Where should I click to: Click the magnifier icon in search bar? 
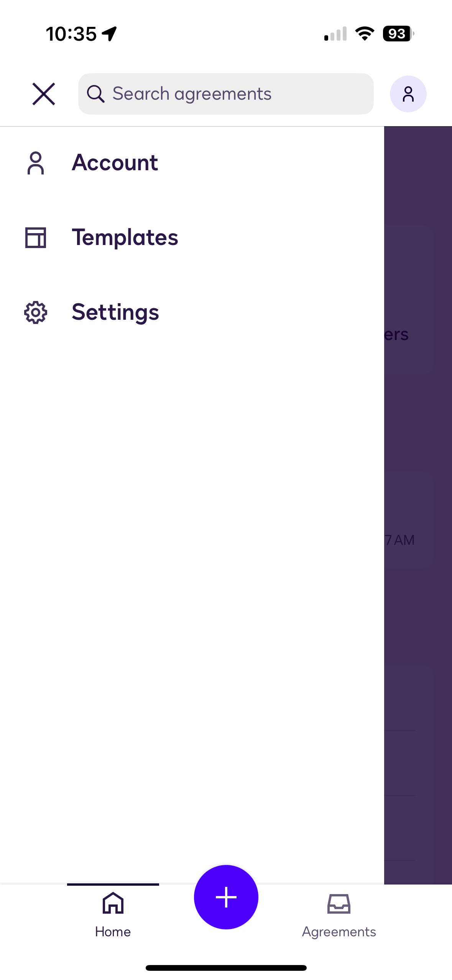(95, 94)
